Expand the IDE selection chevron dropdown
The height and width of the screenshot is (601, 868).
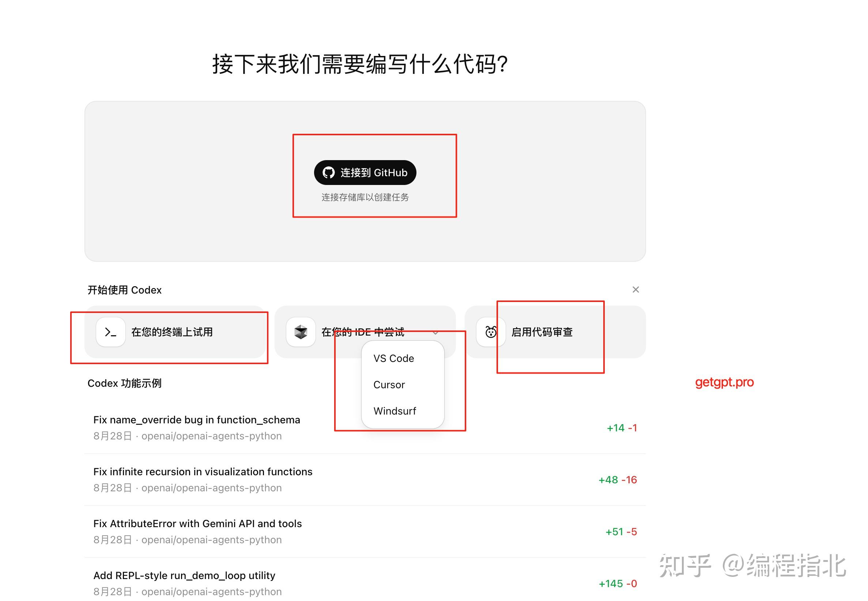coord(436,333)
